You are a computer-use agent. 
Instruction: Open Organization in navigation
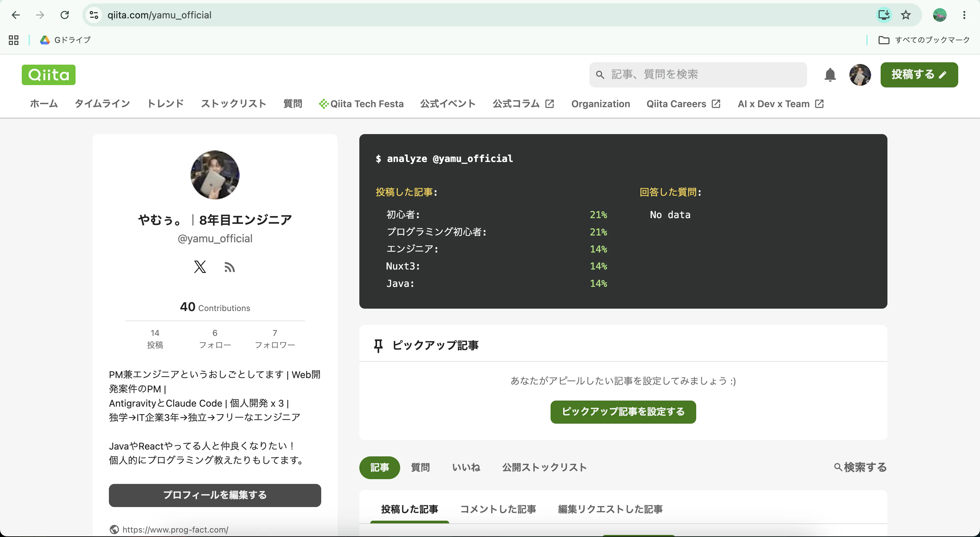pyautogui.click(x=600, y=104)
